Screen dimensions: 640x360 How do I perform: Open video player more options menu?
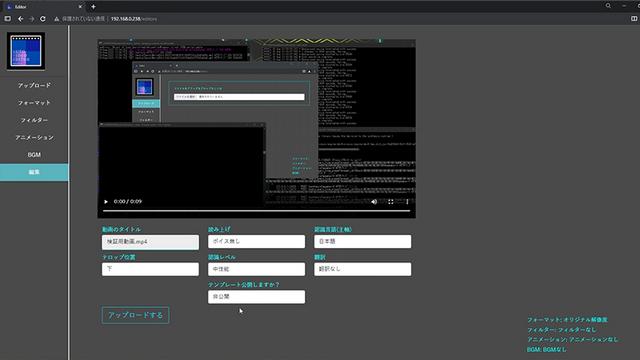click(x=407, y=202)
